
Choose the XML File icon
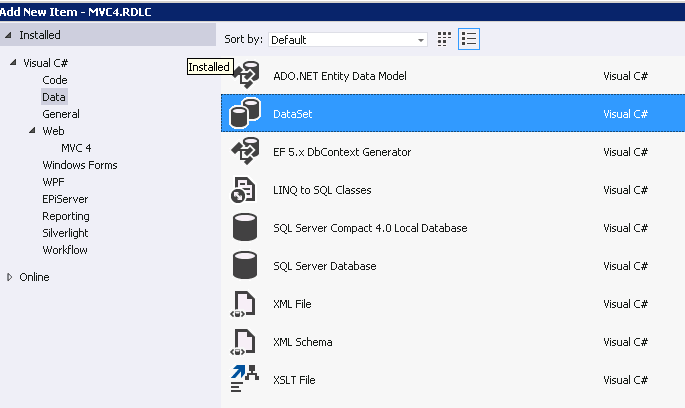pos(243,304)
